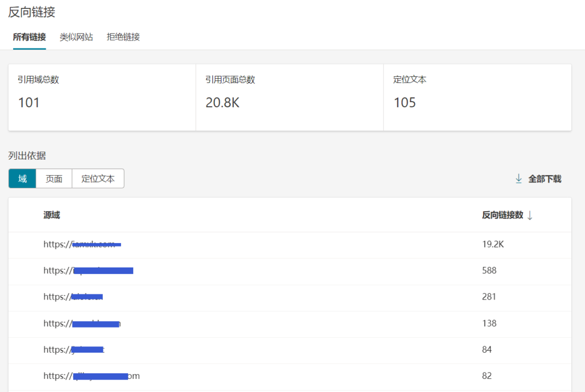The width and height of the screenshot is (585, 392).
Task: Click the download arrow icon beside 全部下载
Action: click(x=519, y=179)
